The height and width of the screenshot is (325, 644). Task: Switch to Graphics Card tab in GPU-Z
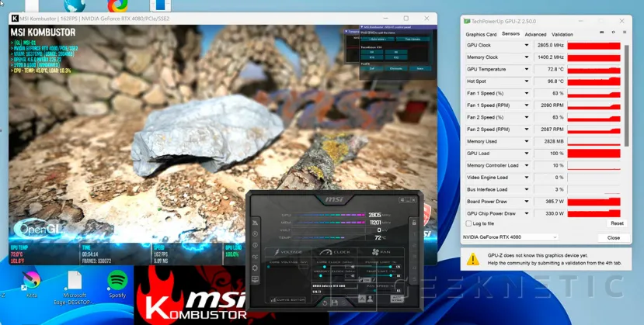point(481,34)
